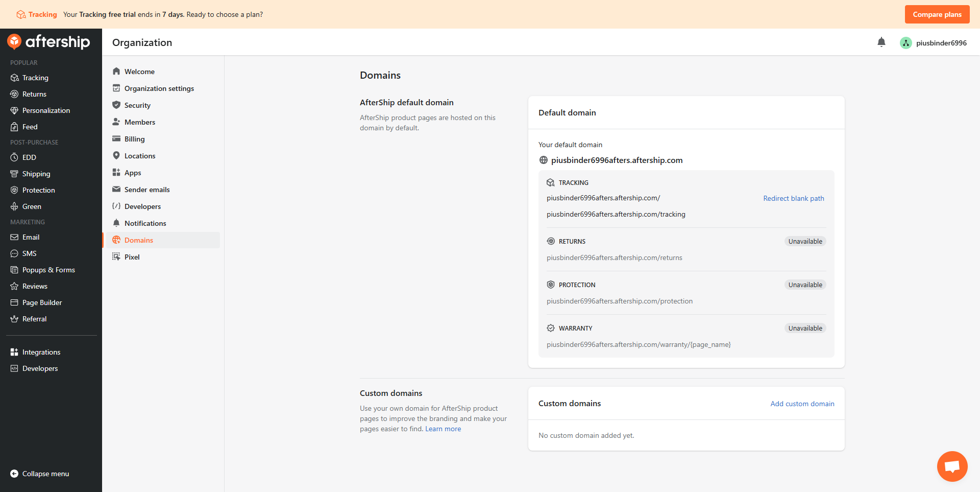Click the Tracking icon in sidebar
The width and height of the screenshot is (980, 492).
coord(14,78)
